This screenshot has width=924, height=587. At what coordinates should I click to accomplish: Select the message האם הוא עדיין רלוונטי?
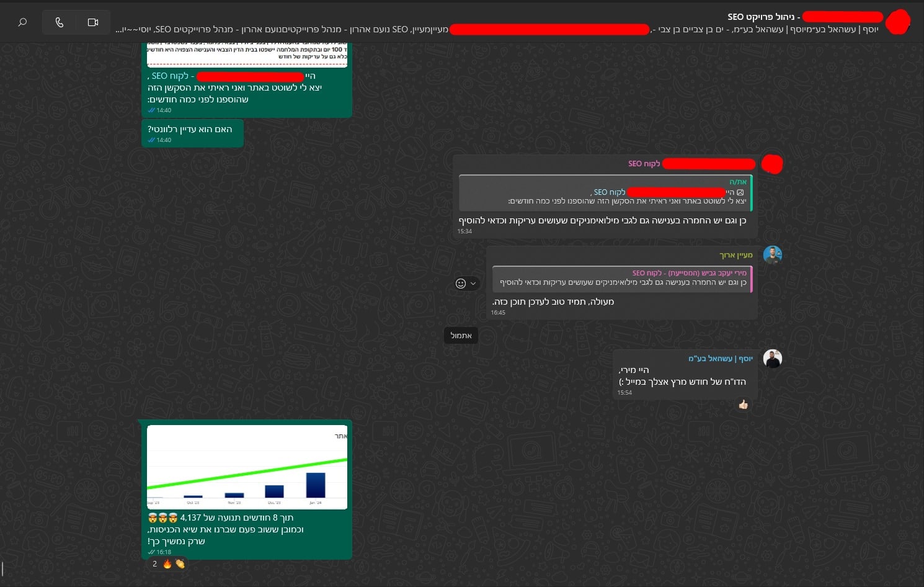[190, 129]
